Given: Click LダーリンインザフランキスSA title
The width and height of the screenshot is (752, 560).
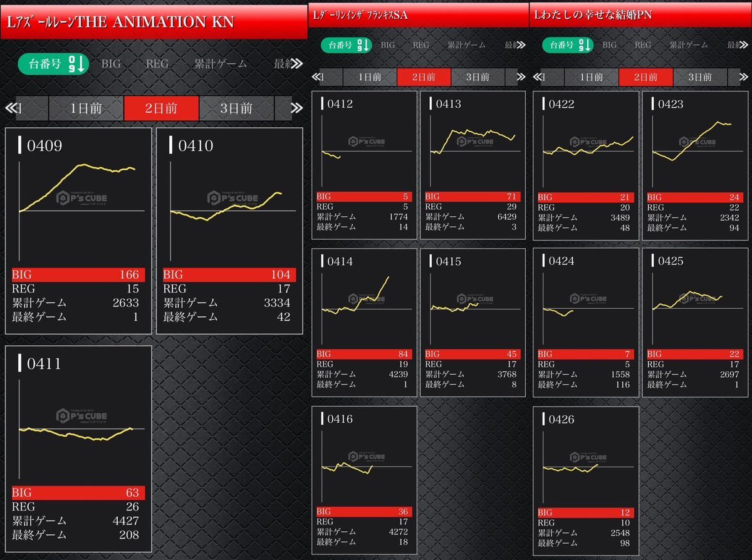Looking at the screenshot, I should pyautogui.click(x=361, y=15).
